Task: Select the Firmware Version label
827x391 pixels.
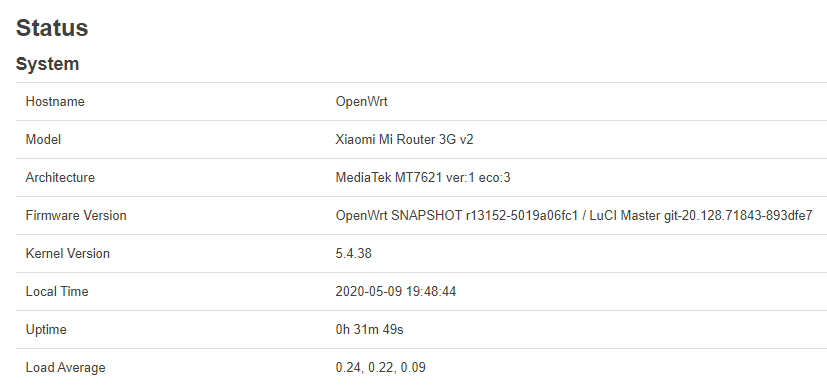Action: point(76,215)
